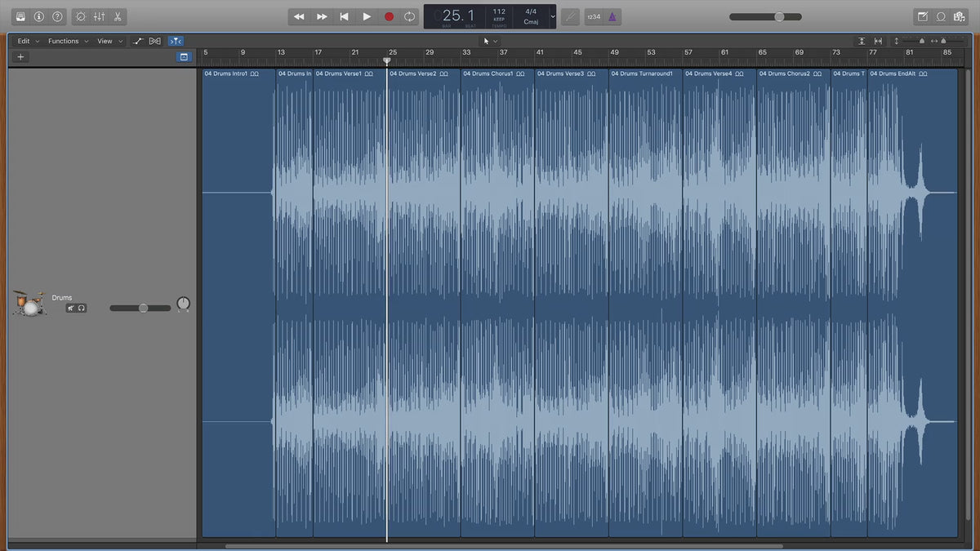The height and width of the screenshot is (551, 980).
Task: Open the Functions menu
Action: [68, 41]
